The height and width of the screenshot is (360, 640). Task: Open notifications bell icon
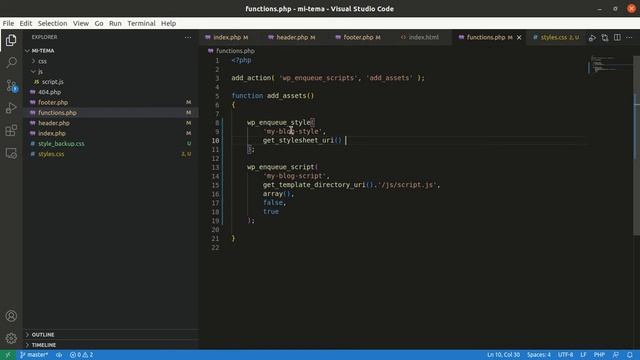[630, 355]
